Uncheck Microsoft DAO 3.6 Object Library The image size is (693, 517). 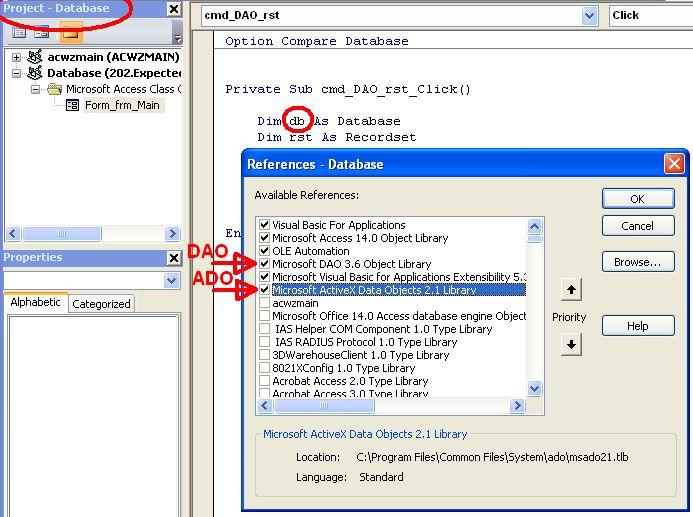coord(264,264)
